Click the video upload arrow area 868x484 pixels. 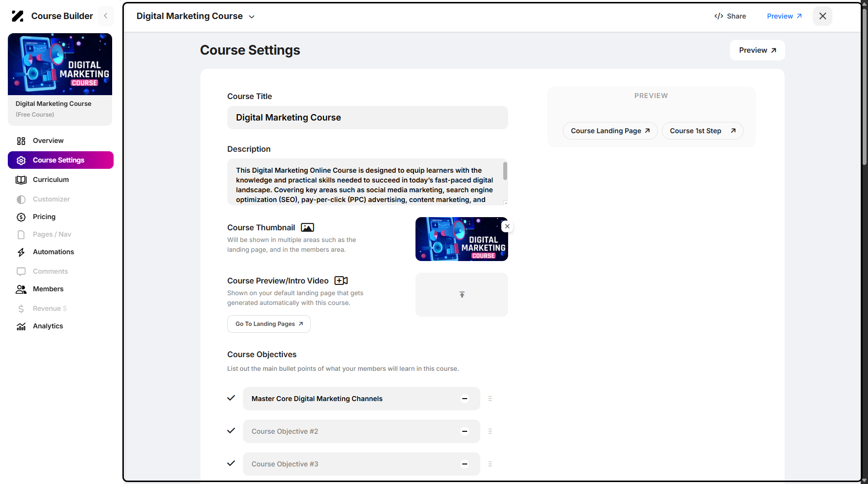point(462,295)
